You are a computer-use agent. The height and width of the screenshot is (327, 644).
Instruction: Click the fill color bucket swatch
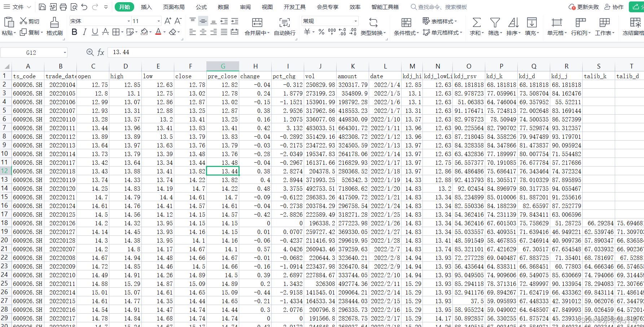[144, 32]
